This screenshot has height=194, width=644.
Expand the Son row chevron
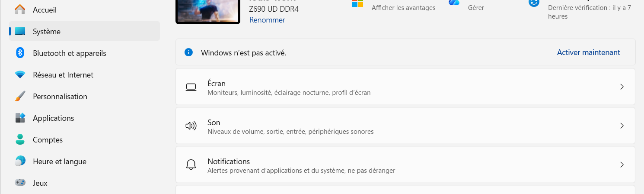(x=622, y=126)
